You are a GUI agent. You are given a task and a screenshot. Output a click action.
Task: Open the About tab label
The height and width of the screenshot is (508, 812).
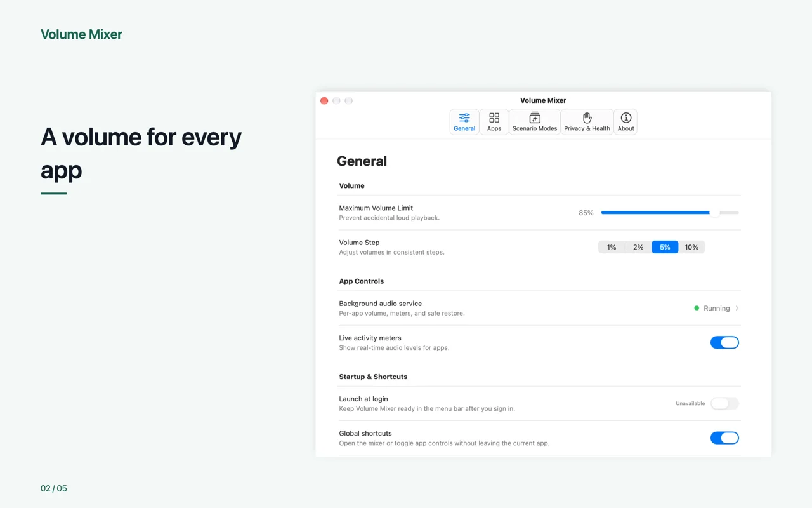[626, 128]
